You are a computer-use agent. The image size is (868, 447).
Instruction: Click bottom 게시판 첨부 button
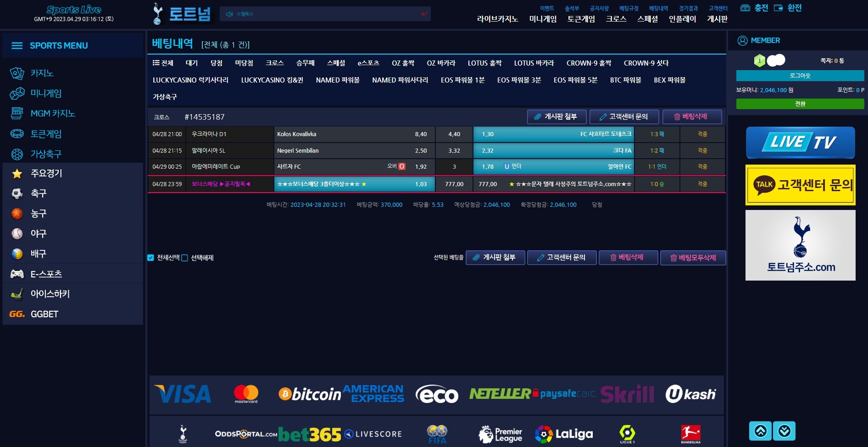pos(495,258)
